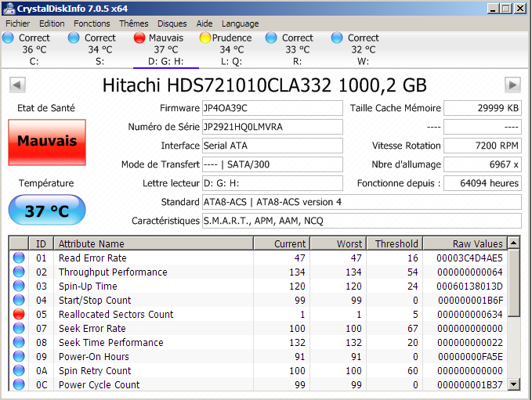
Task: Click the Caractéristiques field S.M.A.R.T., APM
Action: coord(362,221)
